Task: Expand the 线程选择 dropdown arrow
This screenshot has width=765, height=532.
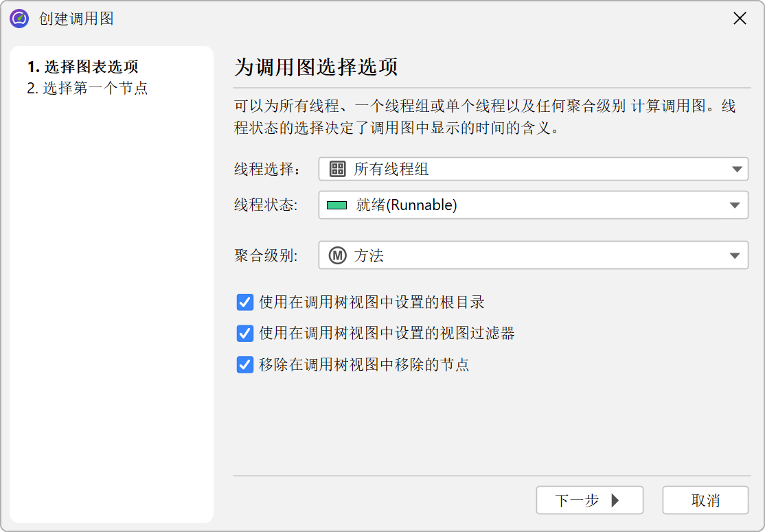Action: [737, 169]
